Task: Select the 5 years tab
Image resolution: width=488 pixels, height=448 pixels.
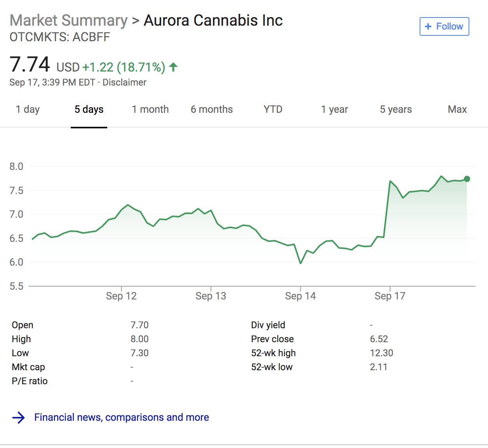Action: 396,109
